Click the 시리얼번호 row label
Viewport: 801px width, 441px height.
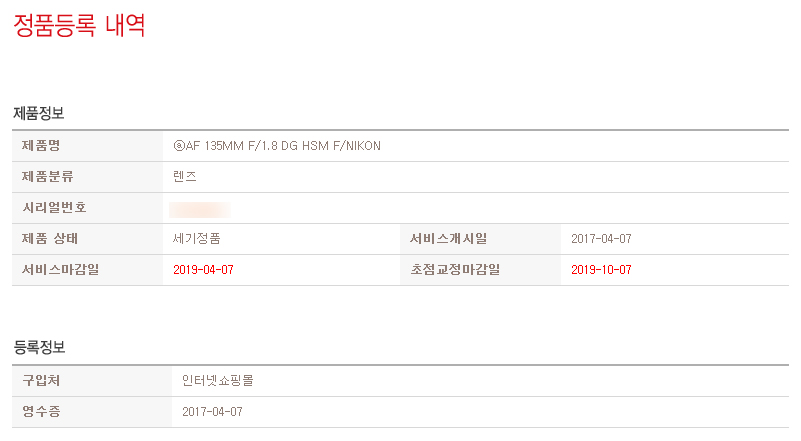click(x=54, y=208)
